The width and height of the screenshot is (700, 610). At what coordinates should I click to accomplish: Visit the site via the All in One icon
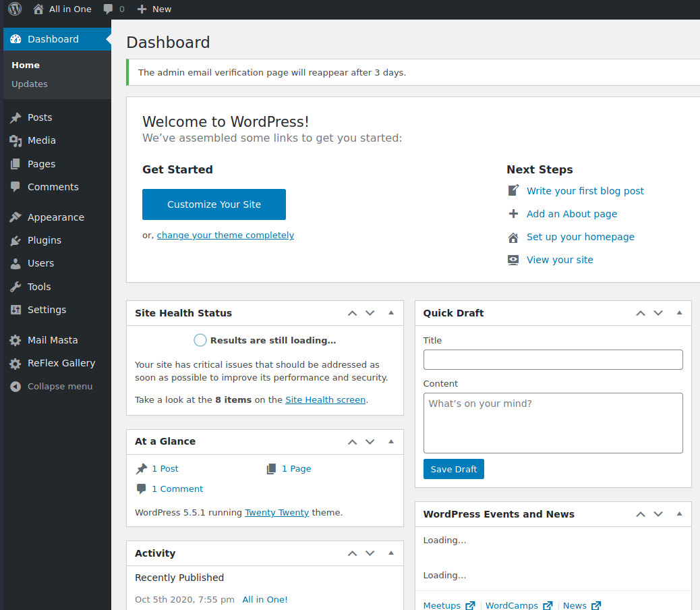pos(37,9)
